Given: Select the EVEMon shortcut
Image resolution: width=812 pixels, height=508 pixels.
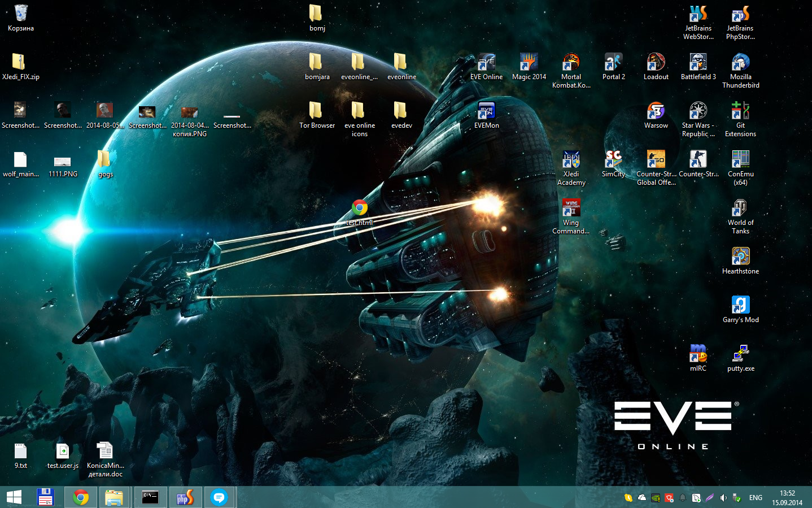Looking at the screenshot, I should [486, 115].
